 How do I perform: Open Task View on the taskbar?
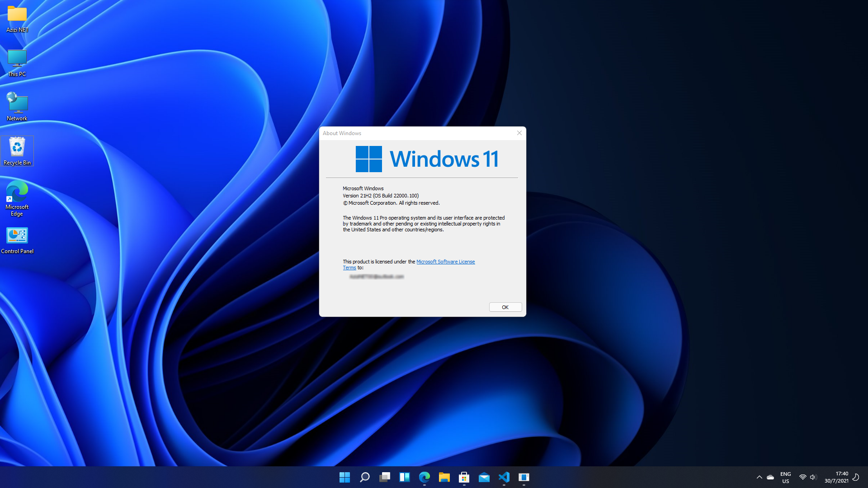[385, 477]
